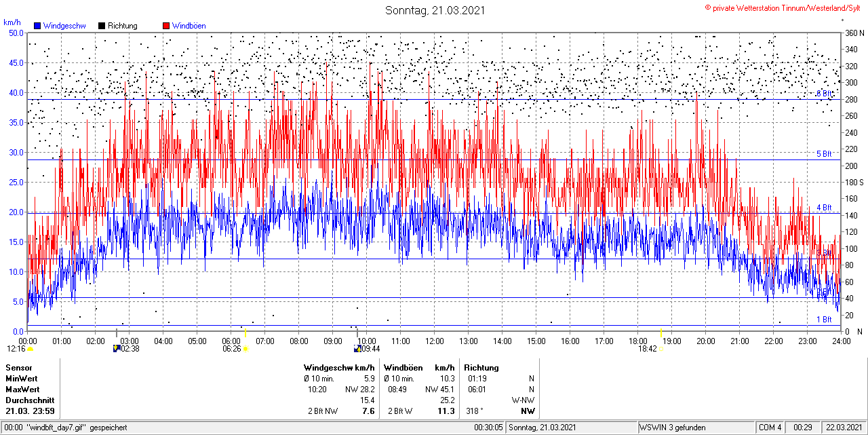Select the 'Richtung' legend label at chart top

[122, 26]
